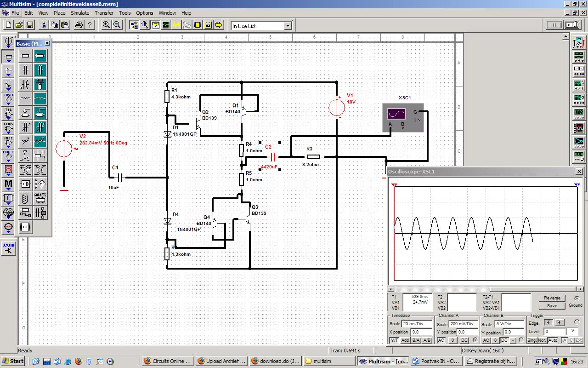
Task: Open the Transfer menu
Action: [104, 13]
